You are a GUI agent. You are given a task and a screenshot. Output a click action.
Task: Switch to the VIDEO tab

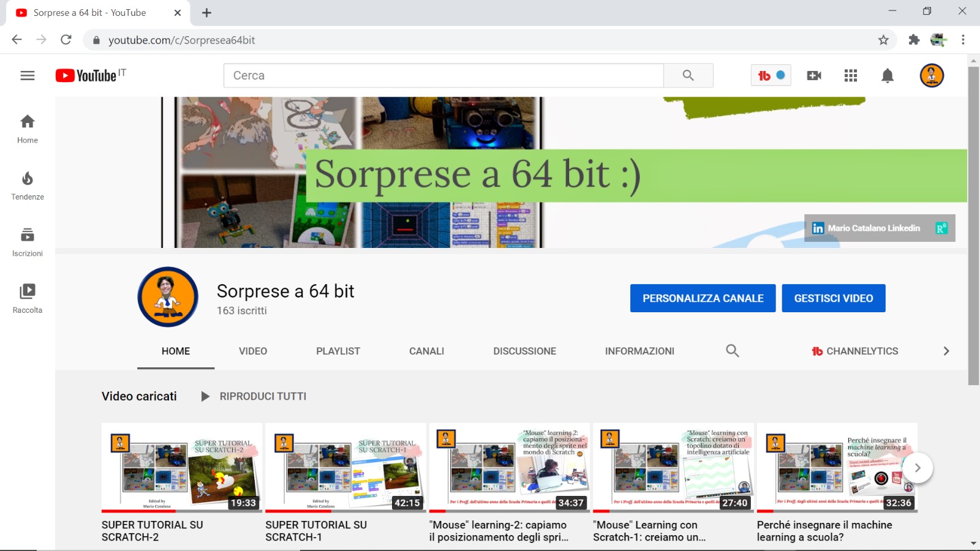click(253, 351)
